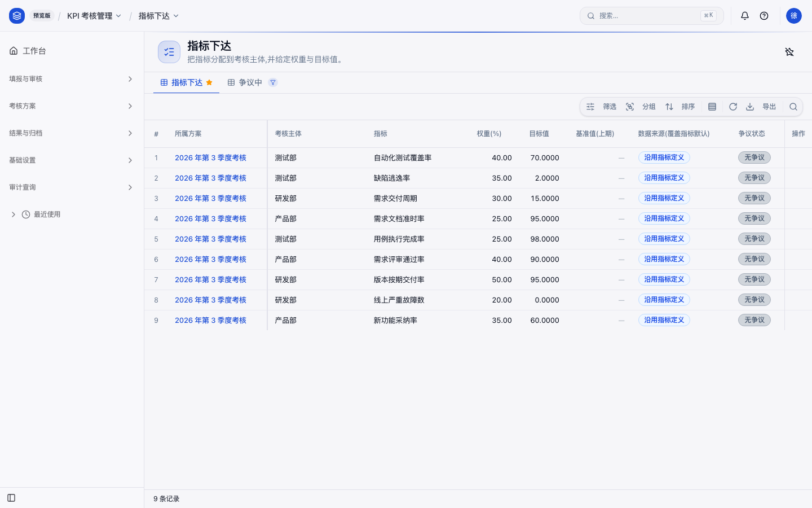
Task: Open the column settings sliders icon
Action: [590, 107]
